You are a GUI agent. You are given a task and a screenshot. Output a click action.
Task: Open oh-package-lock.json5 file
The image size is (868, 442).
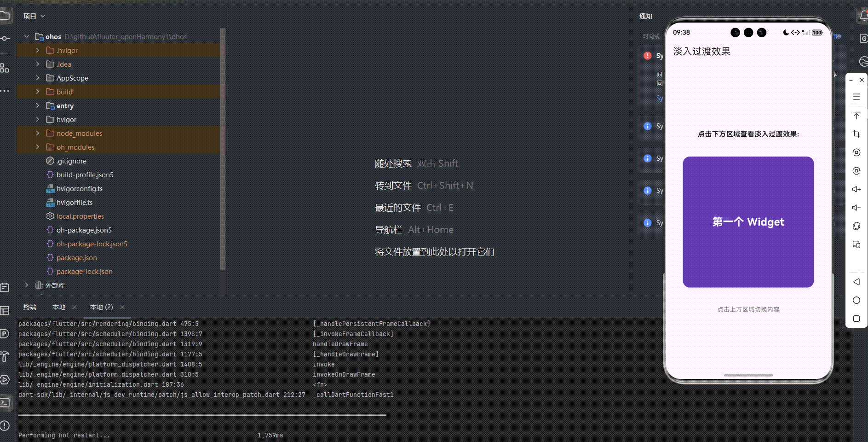(x=92, y=244)
